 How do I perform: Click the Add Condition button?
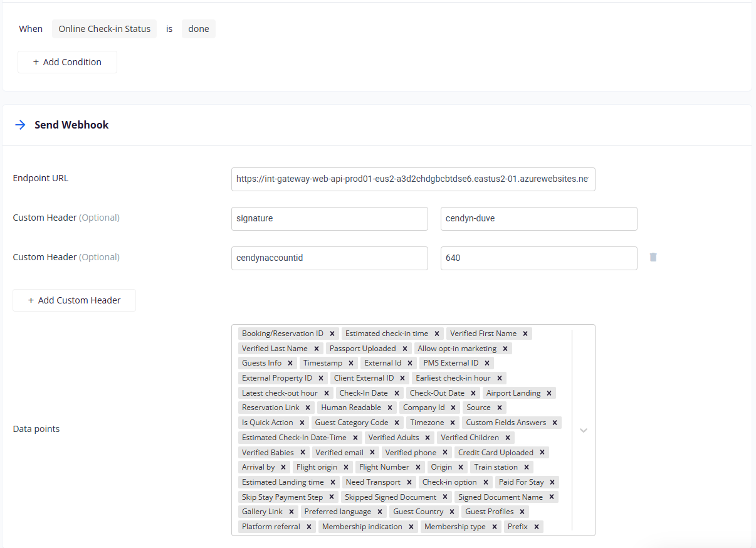tap(67, 62)
